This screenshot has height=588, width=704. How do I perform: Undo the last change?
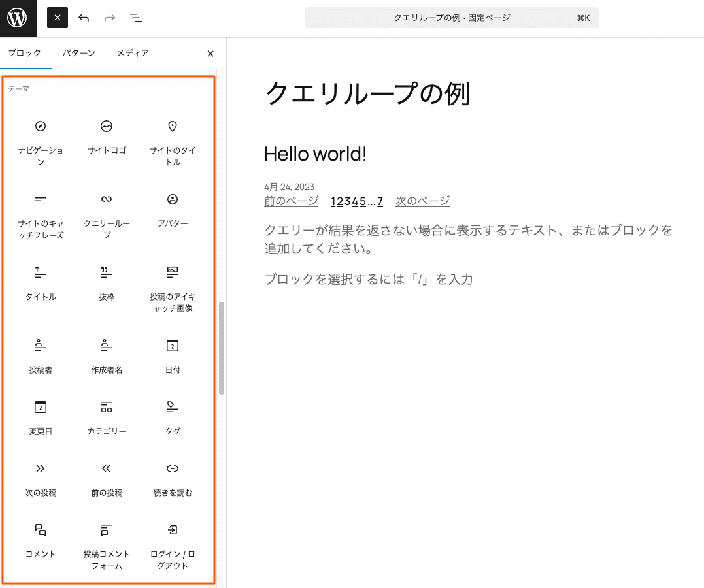pyautogui.click(x=84, y=18)
